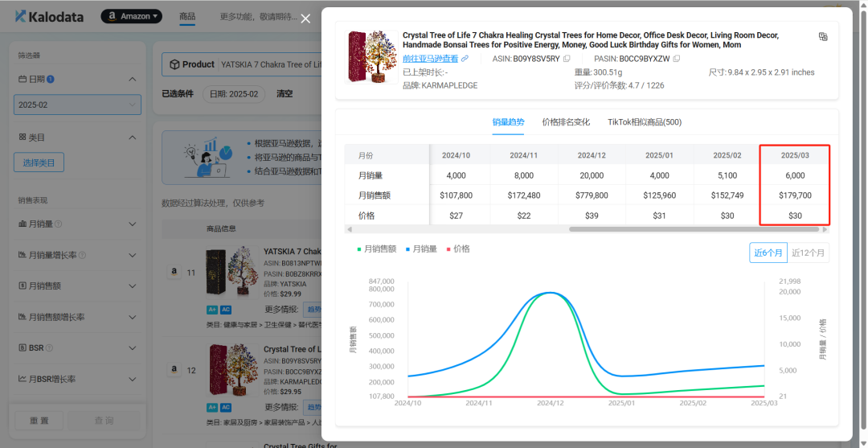
Task: Open the 前往亚马逊查看 Amazon link
Action: [435, 59]
